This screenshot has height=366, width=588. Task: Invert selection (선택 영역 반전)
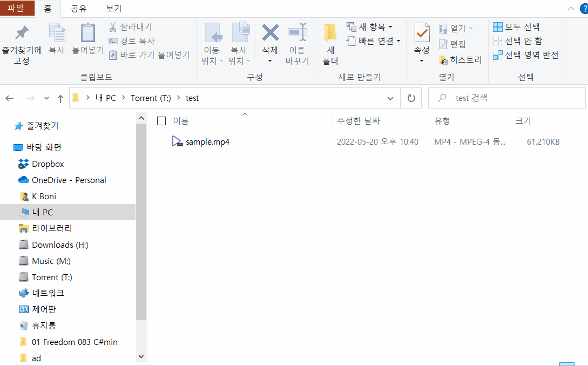(x=526, y=55)
